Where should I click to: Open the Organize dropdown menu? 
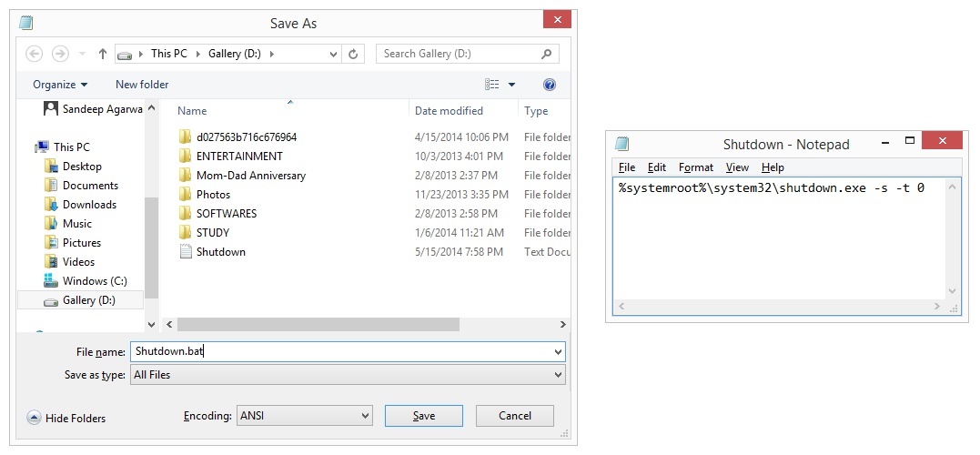60,85
